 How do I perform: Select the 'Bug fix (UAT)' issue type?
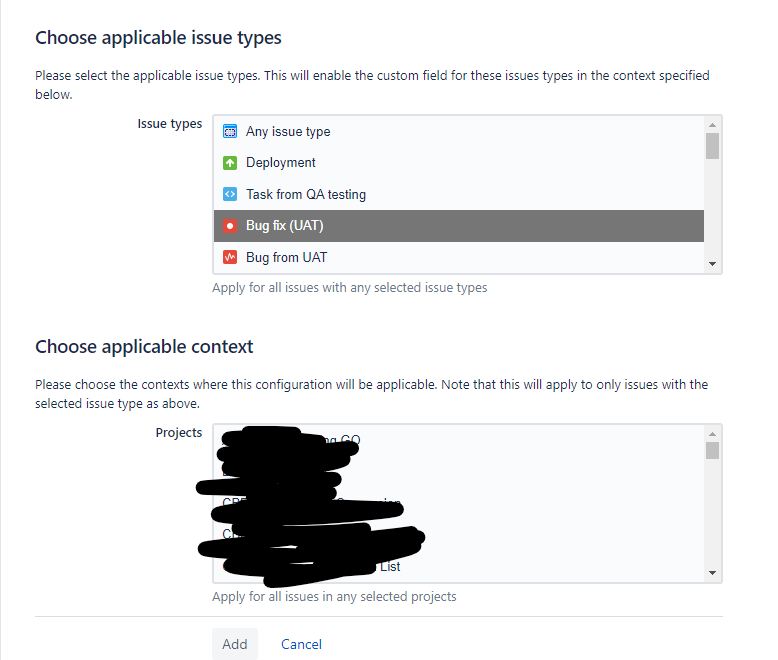click(458, 226)
